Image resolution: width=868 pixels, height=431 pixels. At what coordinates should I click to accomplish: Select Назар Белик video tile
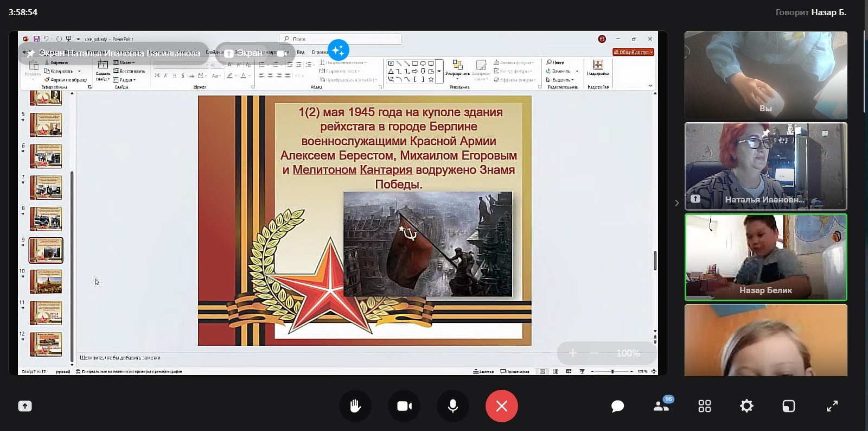click(x=765, y=257)
